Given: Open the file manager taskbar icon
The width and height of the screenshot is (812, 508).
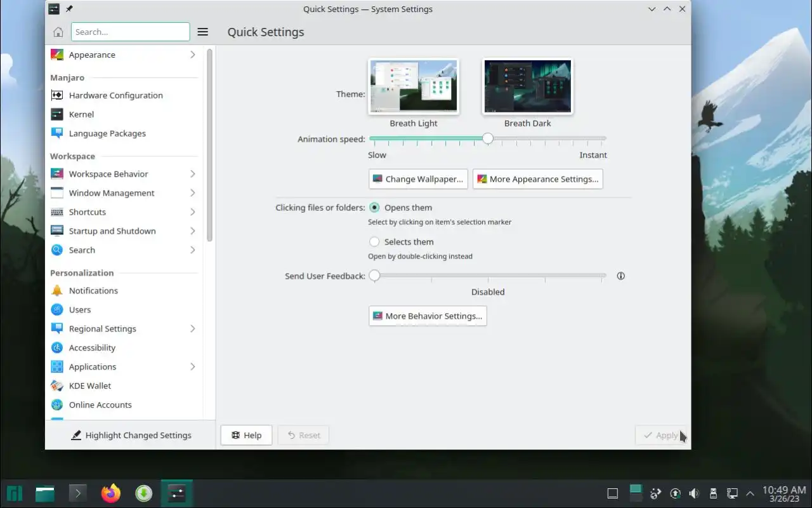Looking at the screenshot, I should (45, 493).
